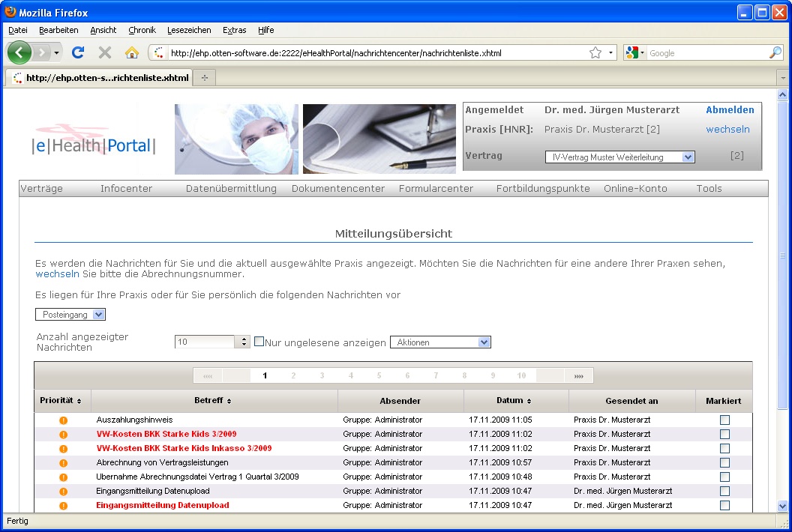Click the vertical scrollbar down arrow
792x532 pixels.
[x=782, y=507]
